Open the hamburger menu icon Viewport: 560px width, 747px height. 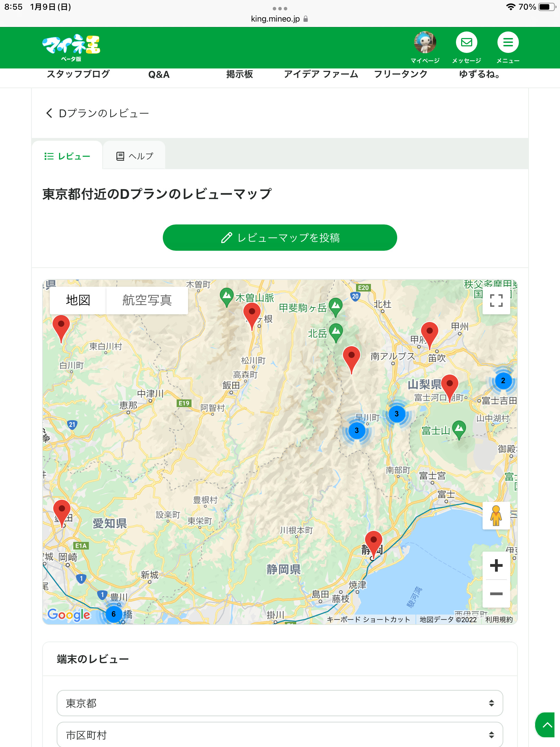[507, 43]
